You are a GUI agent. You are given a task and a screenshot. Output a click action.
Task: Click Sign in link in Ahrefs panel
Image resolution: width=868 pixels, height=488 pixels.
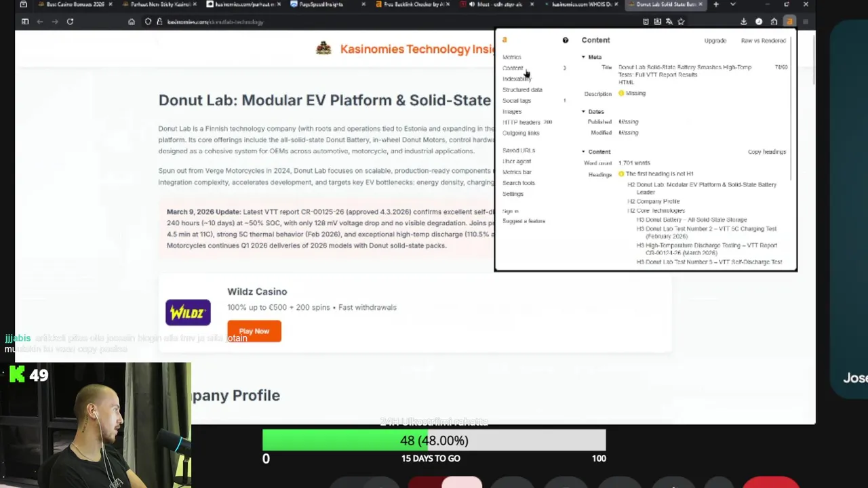click(x=511, y=211)
